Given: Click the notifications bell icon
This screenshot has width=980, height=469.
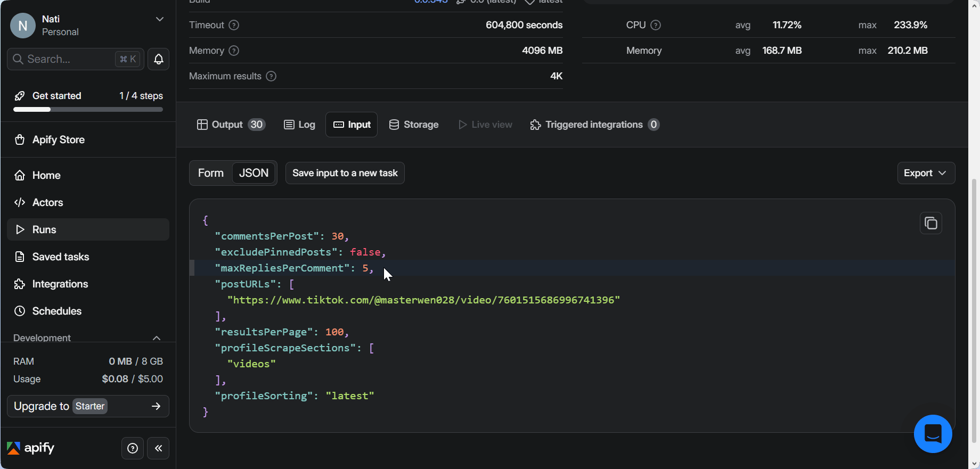Looking at the screenshot, I should pyautogui.click(x=158, y=59).
